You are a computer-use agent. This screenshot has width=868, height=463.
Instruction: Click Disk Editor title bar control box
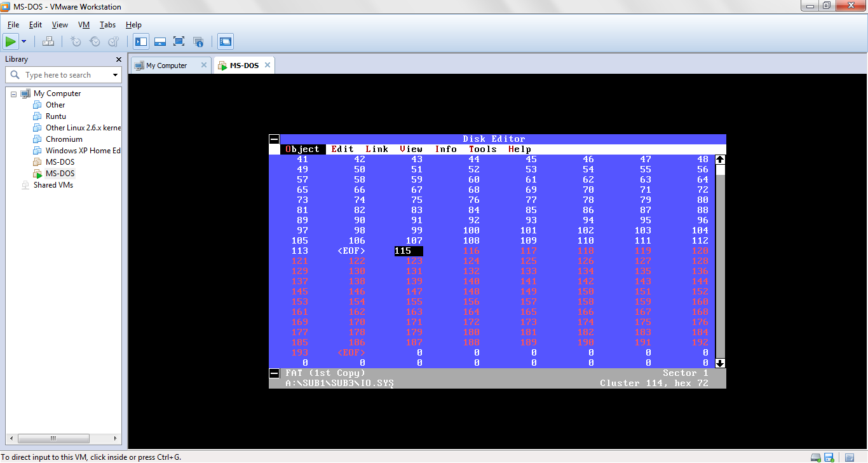(x=275, y=139)
